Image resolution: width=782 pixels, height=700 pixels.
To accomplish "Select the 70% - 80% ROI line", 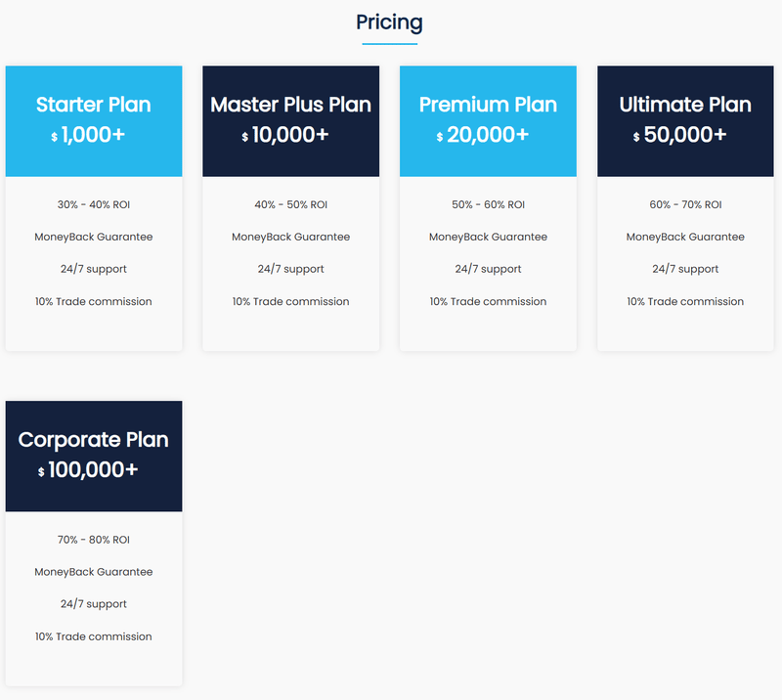I will click(93, 540).
